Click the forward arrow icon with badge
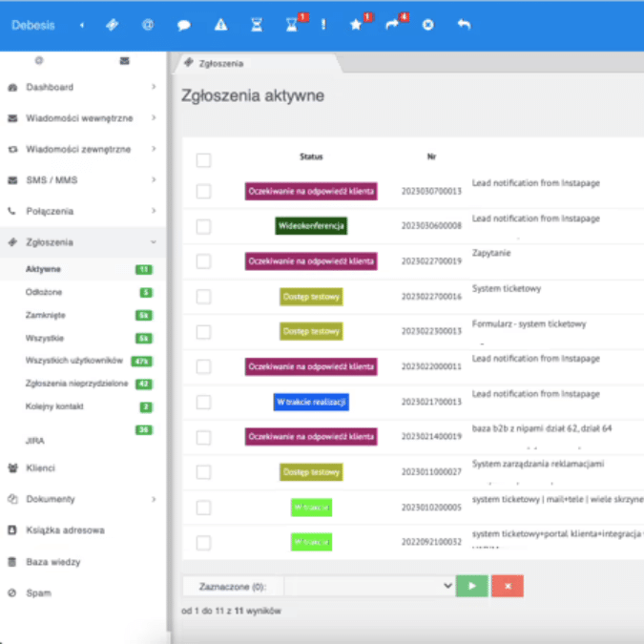The image size is (644, 644). point(391,26)
